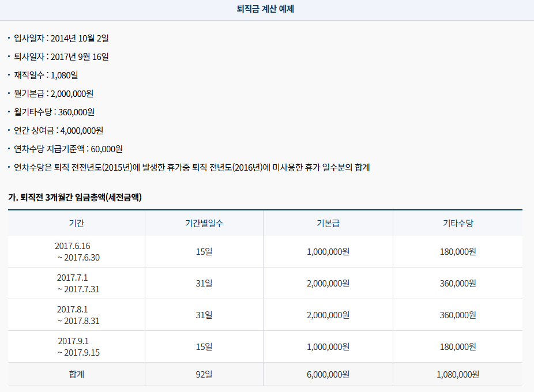Image resolution: width=534 pixels, height=392 pixels.
Task: Click the 기타수당 column header
Action: click(x=458, y=223)
